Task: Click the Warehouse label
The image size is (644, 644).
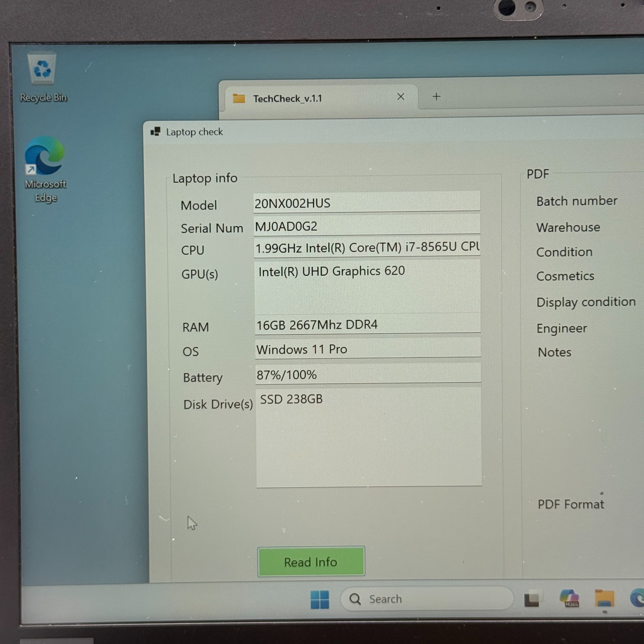Action: point(568,227)
